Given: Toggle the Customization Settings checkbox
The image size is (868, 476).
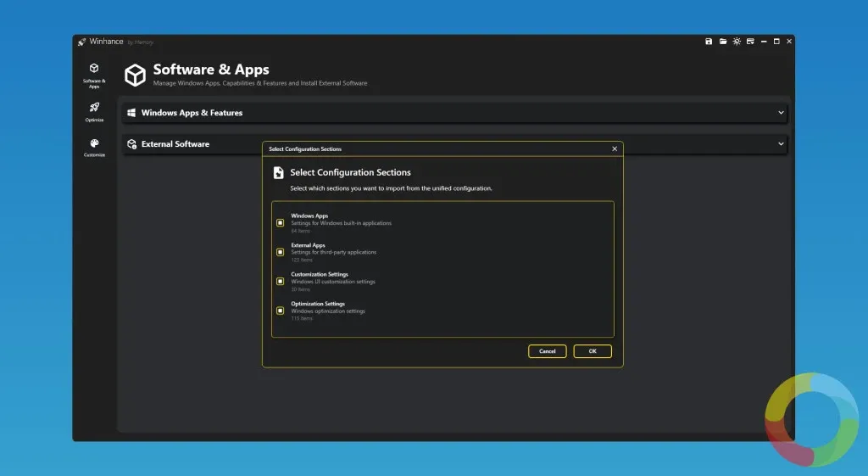Looking at the screenshot, I should click(280, 282).
